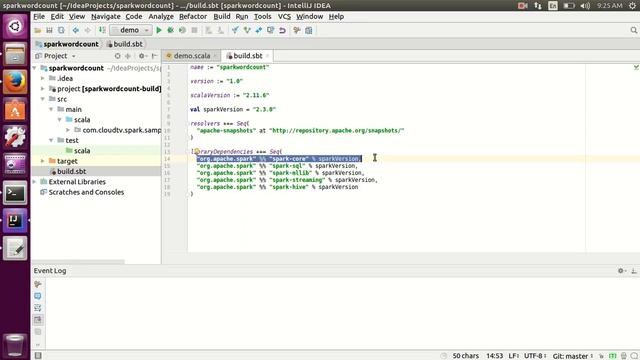This screenshot has height=360, width=640.
Task: Expand com.cloudtv.spark.samp package node
Action: click(x=68, y=130)
